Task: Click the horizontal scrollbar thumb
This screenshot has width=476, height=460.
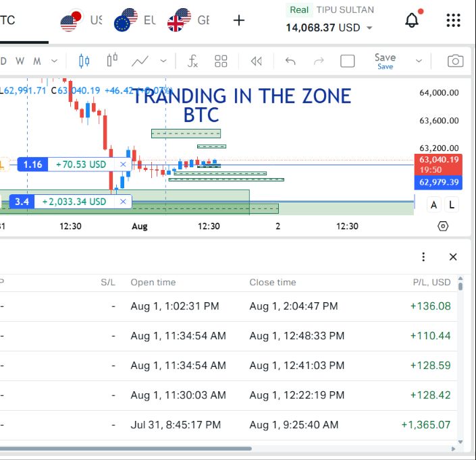Action: pyautogui.click(x=126, y=449)
